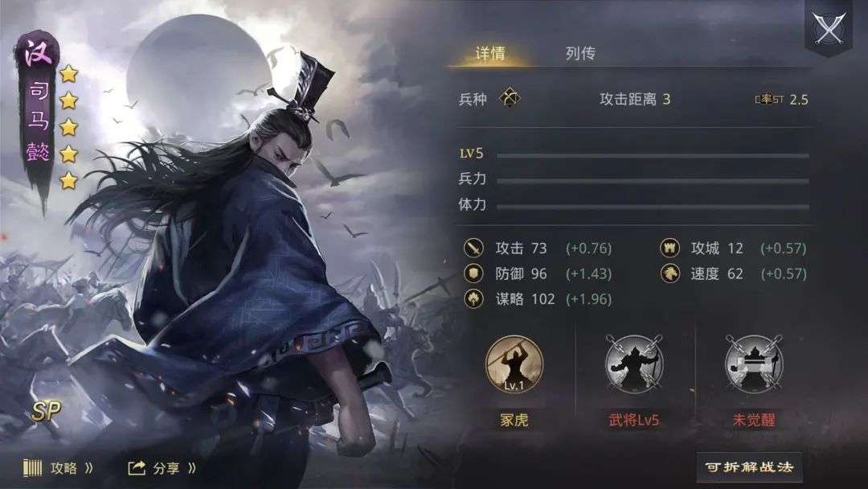Click the 兵力 troop strength bar
This screenshot has width=868, height=489.
[653, 181]
